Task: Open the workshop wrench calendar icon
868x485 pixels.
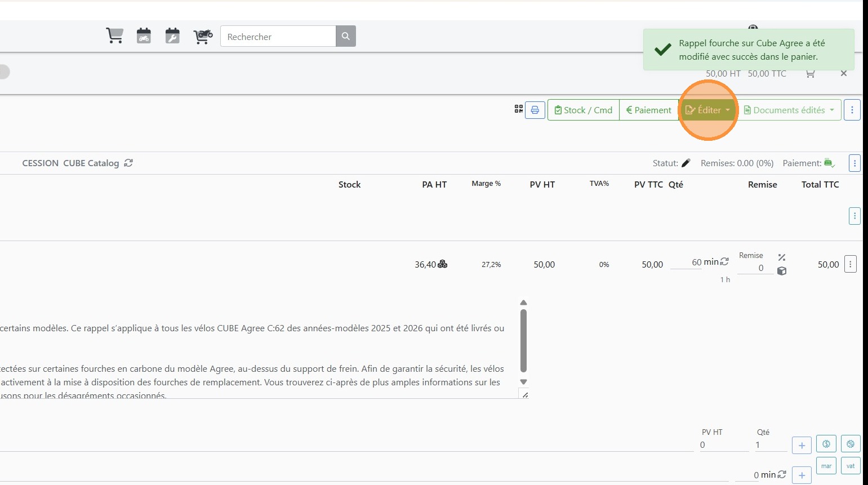Action: point(172,36)
